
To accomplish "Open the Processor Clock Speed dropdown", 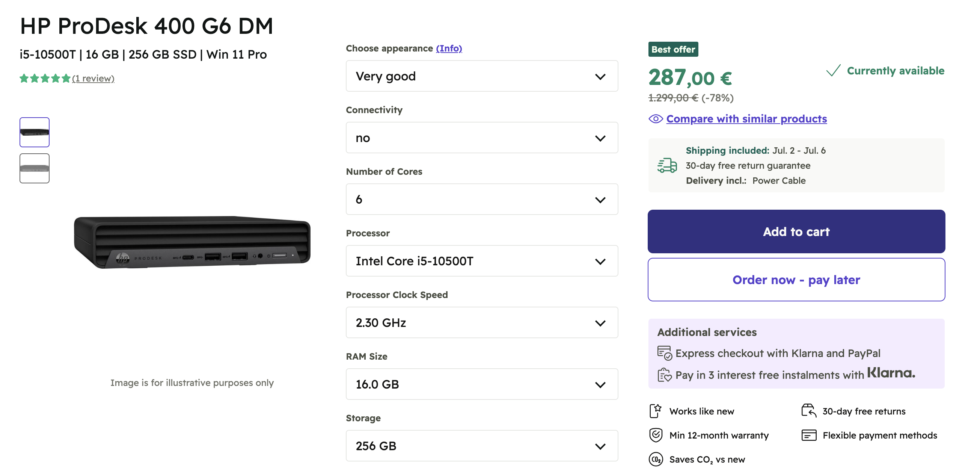I will [x=482, y=323].
